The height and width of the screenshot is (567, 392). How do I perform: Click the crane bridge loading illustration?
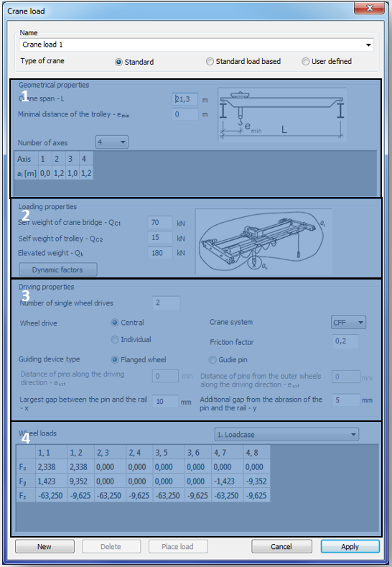coord(263,241)
